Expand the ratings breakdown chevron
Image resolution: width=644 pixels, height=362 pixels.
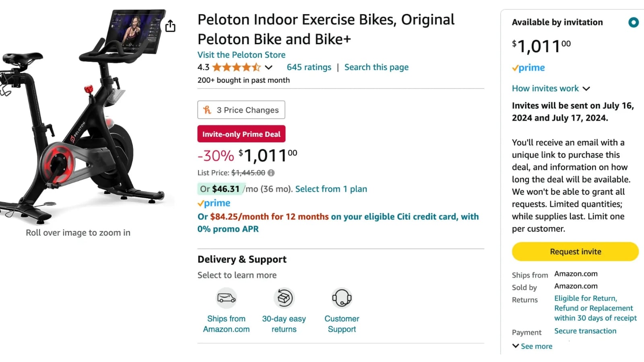[269, 68]
